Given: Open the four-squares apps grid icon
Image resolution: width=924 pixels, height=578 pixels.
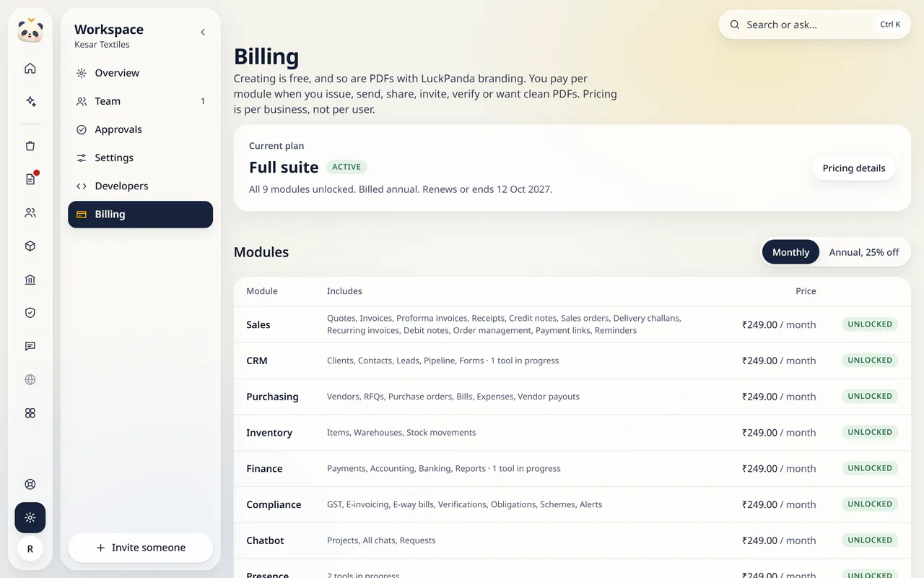Looking at the screenshot, I should pyautogui.click(x=30, y=413).
